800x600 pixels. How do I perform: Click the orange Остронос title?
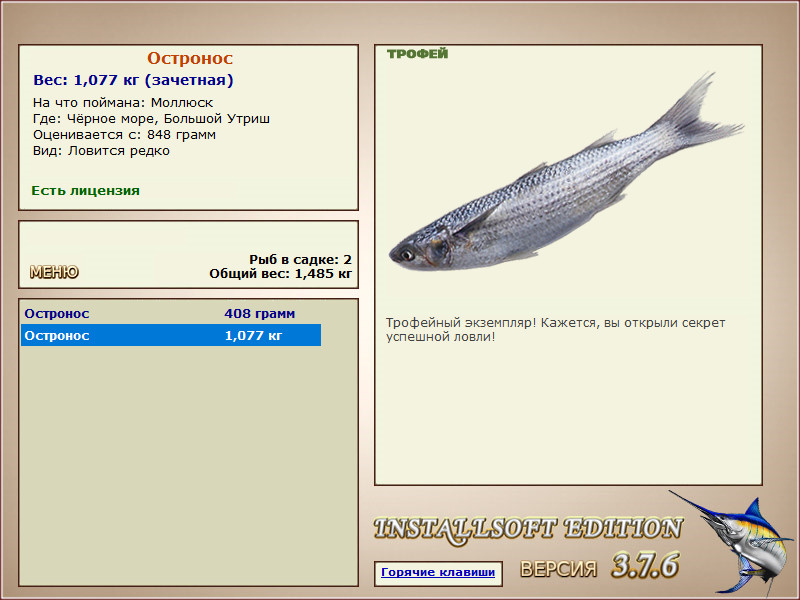(x=190, y=58)
